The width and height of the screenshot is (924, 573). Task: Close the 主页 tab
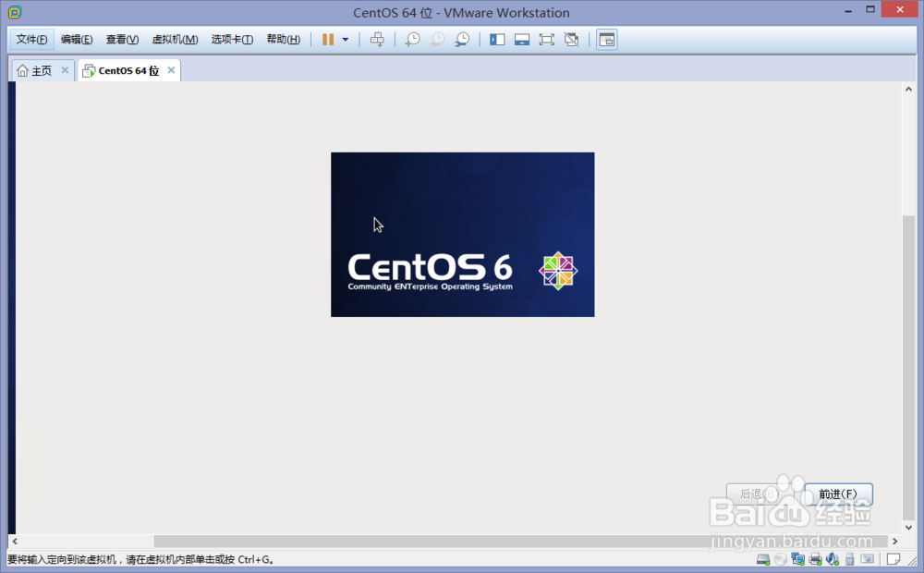(x=65, y=70)
